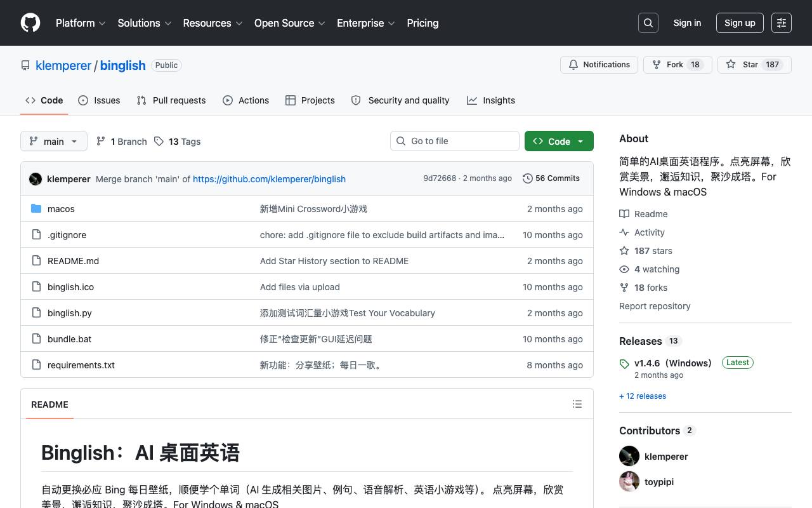Open the search magnifier button
This screenshot has height=508, width=812.
click(648, 23)
